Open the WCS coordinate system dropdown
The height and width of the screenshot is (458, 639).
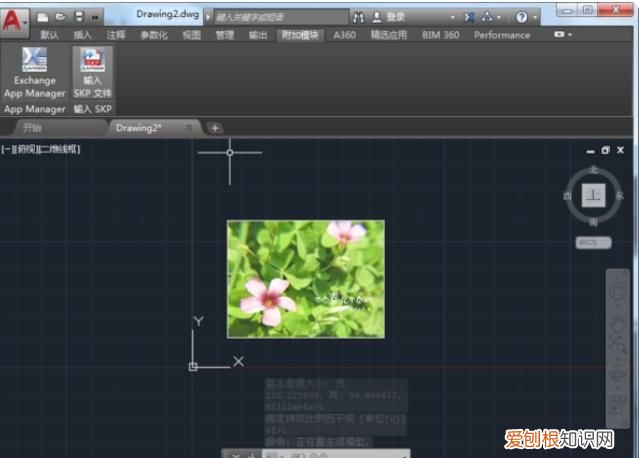(x=593, y=243)
